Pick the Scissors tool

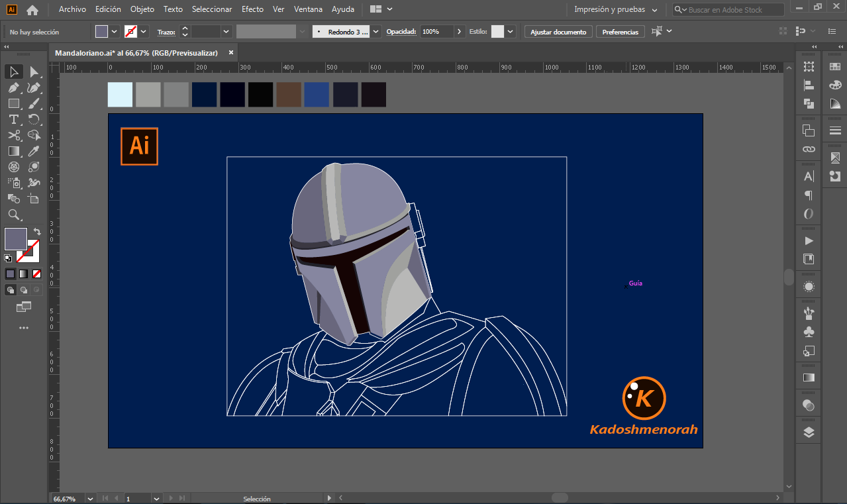(x=13, y=135)
